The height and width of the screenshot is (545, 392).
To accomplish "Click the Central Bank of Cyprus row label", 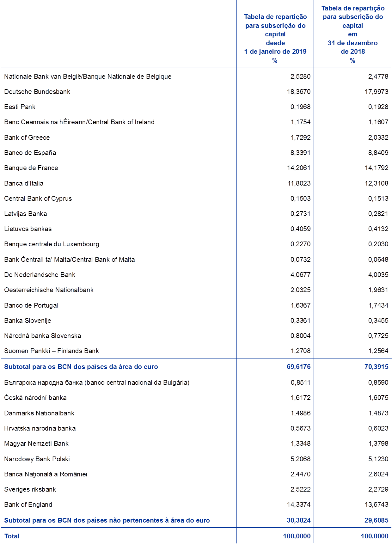I will 38,199.
